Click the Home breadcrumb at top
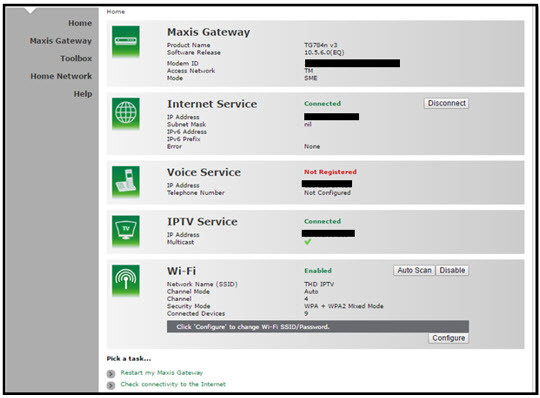Viewport: 540px width, 398px height. (116, 12)
